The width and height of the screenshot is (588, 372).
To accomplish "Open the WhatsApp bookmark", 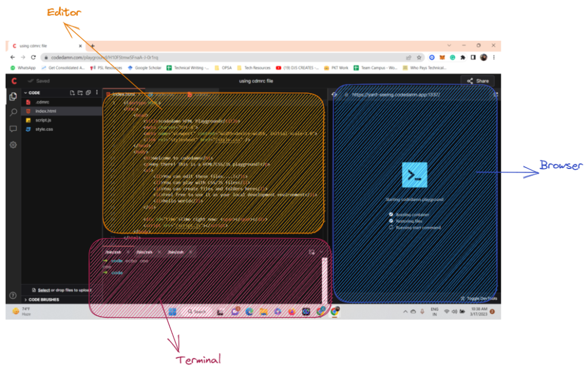I will (23, 68).
